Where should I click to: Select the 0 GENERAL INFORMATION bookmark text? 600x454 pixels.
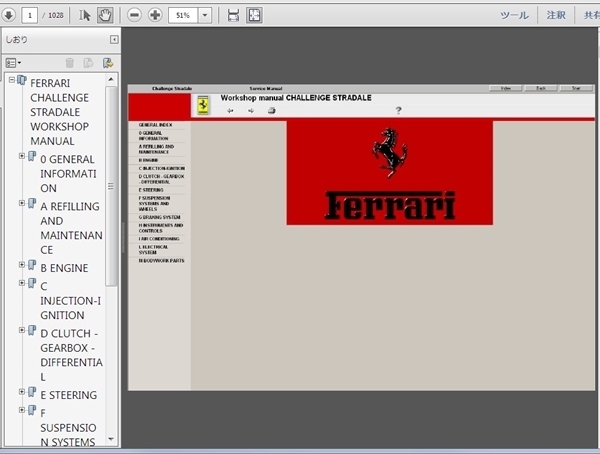tap(68, 174)
